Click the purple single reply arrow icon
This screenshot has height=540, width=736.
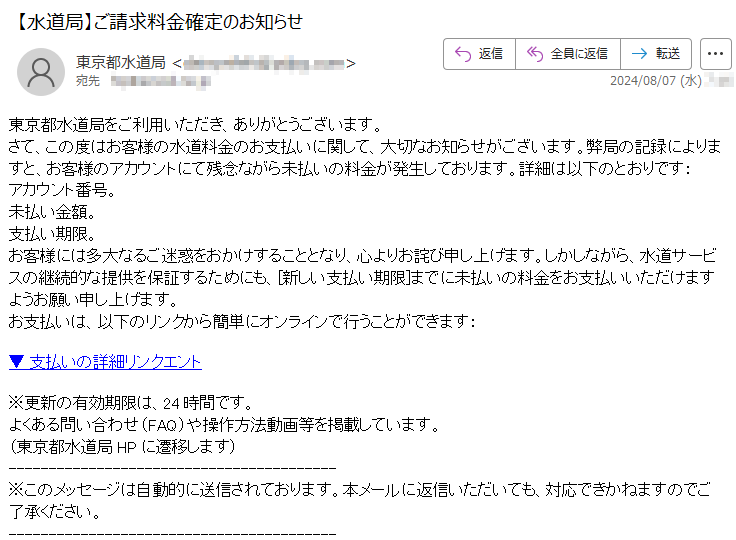(x=463, y=54)
